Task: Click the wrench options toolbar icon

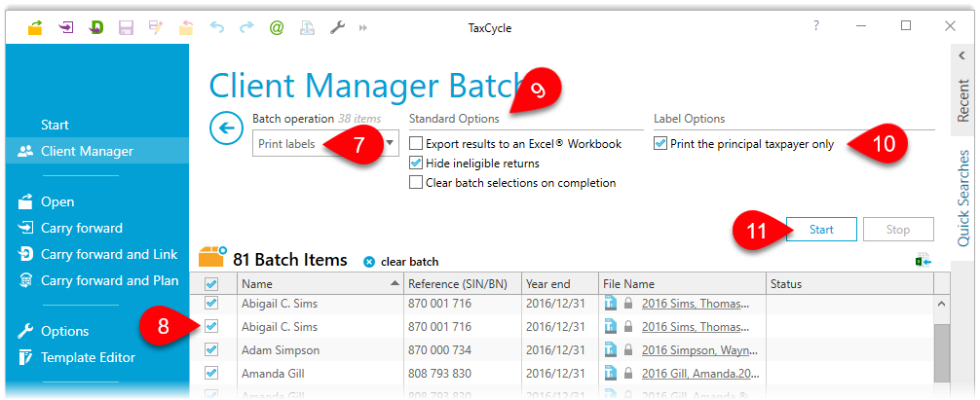Action: 337,27
